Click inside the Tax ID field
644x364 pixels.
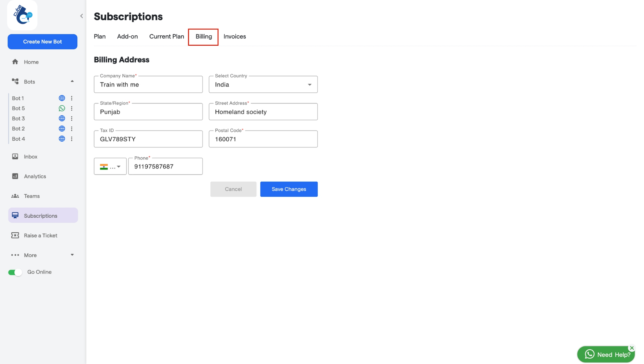(x=148, y=139)
